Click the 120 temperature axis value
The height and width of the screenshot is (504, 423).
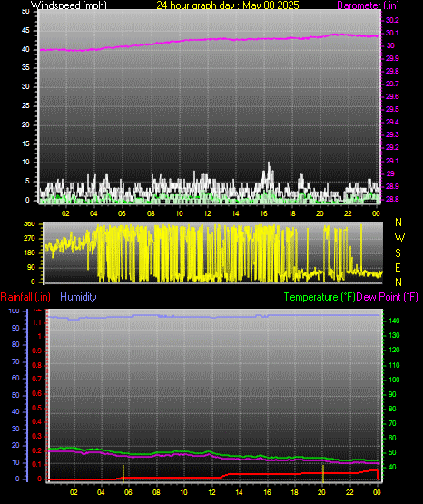click(x=394, y=350)
